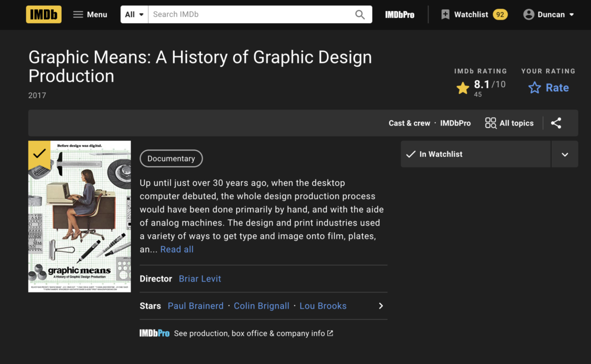Click the search magnifying glass icon
This screenshot has height=364, width=591.
pos(360,14)
